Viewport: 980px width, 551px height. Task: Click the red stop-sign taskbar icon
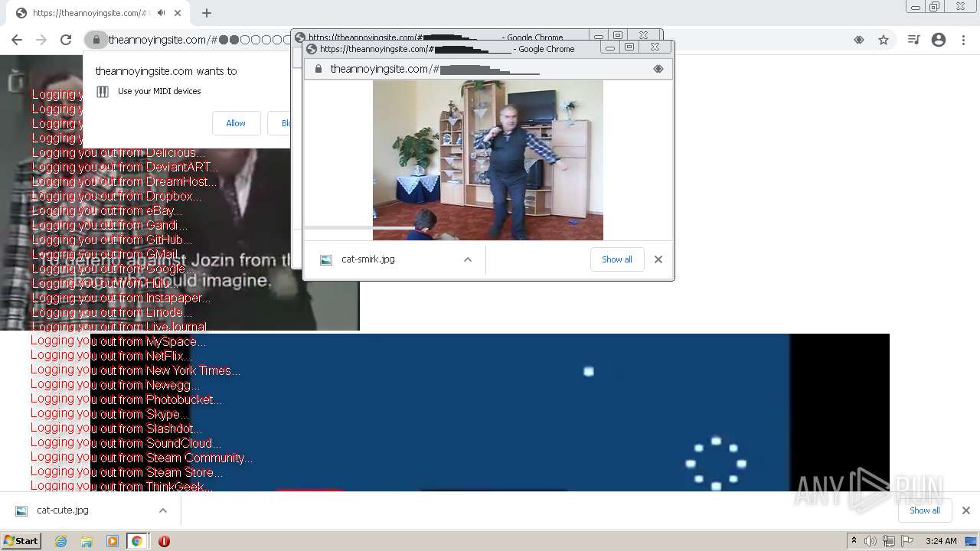[164, 541]
